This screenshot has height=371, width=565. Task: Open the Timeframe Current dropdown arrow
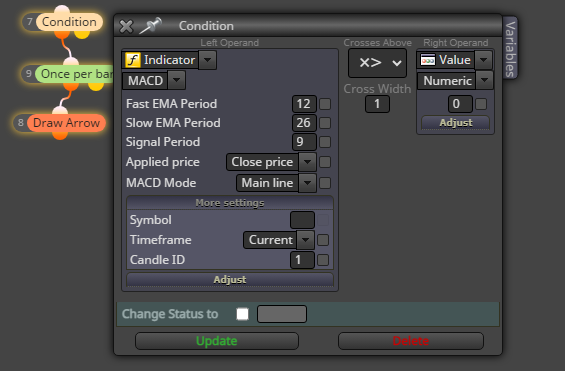click(306, 240)
